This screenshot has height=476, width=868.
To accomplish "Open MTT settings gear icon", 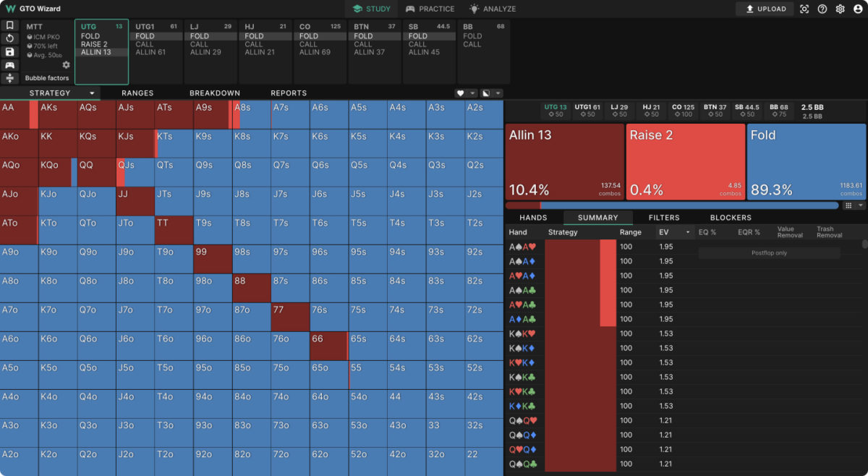I will pos(66,65).
